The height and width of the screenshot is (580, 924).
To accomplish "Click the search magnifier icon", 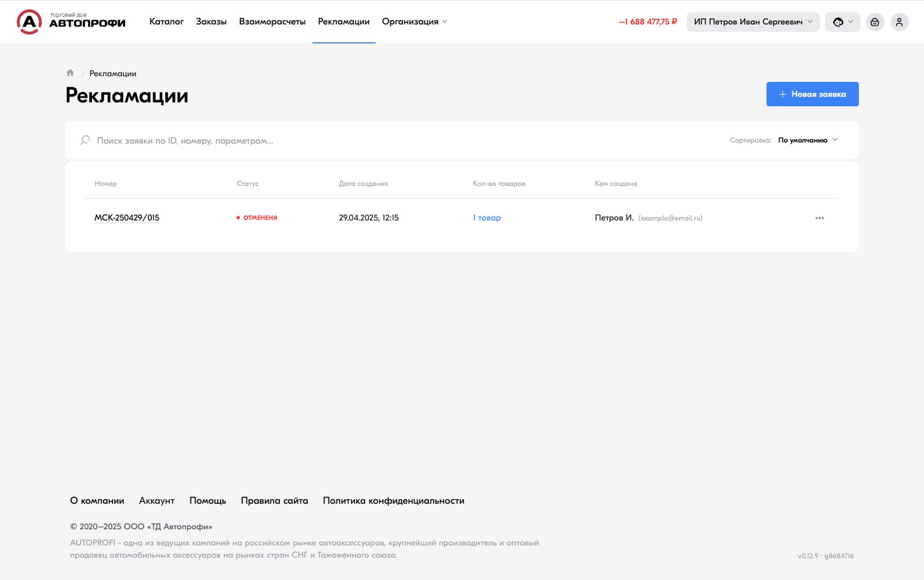I will [x=85, y=140].
